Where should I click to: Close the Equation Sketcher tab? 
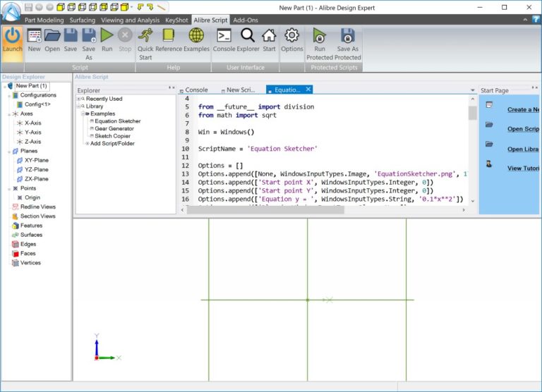pos(308,90)
